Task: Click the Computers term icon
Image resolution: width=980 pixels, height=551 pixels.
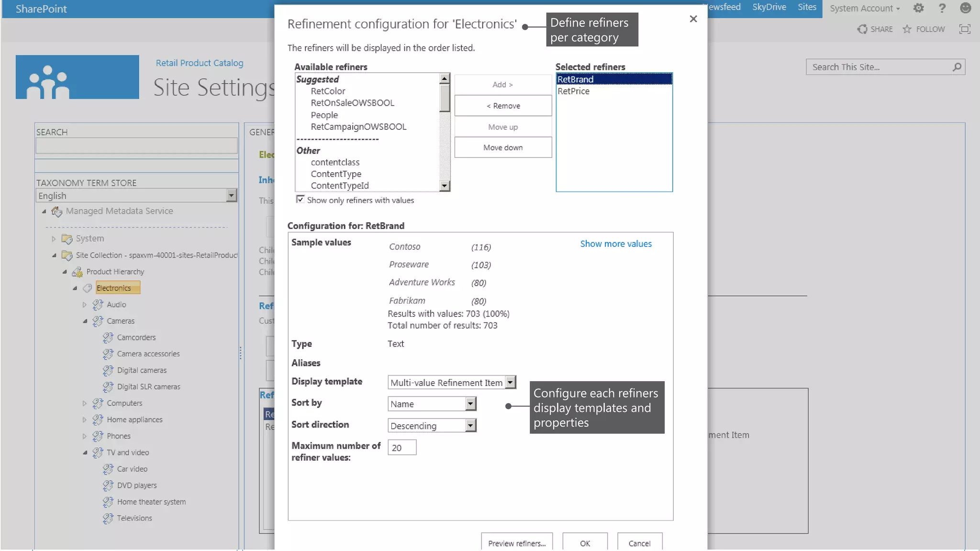Action: (x=98, y=403)
